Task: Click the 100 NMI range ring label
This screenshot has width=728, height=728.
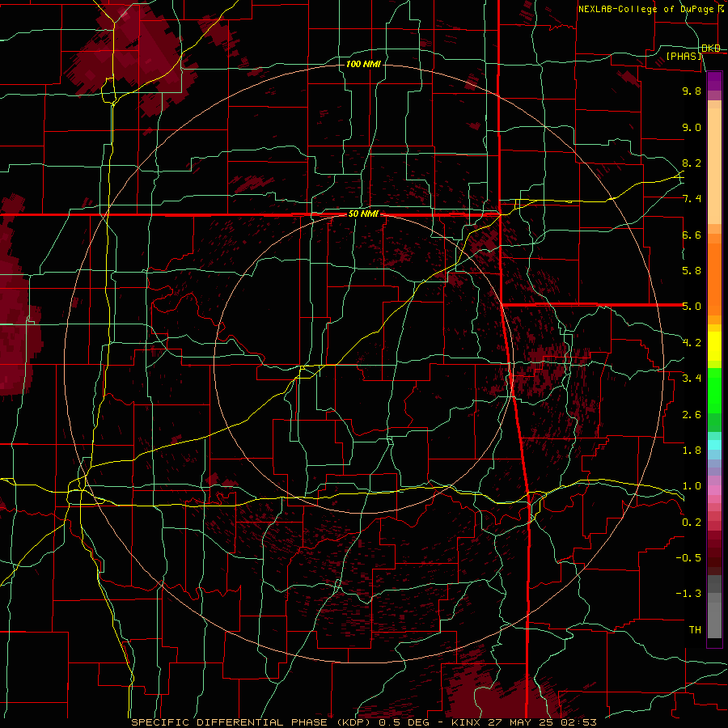Action: pyautogui.click(x=363, y=64)
